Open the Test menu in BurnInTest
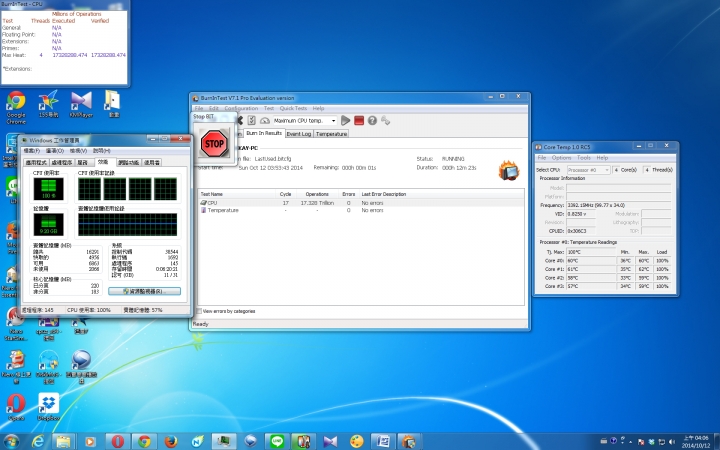This screenshot has width=720, height=450. pos(269,108)
